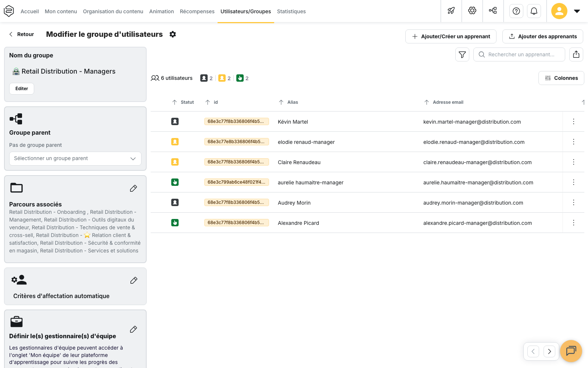Edit team managers pencil icon
Viewport: 588px width, 368px height.
[133, 329]
